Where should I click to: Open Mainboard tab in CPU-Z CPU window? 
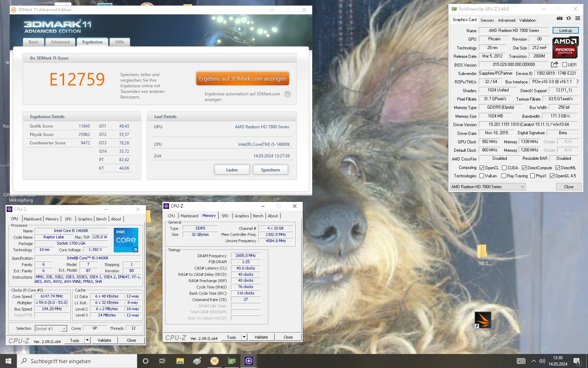click(x=33, y=219)
